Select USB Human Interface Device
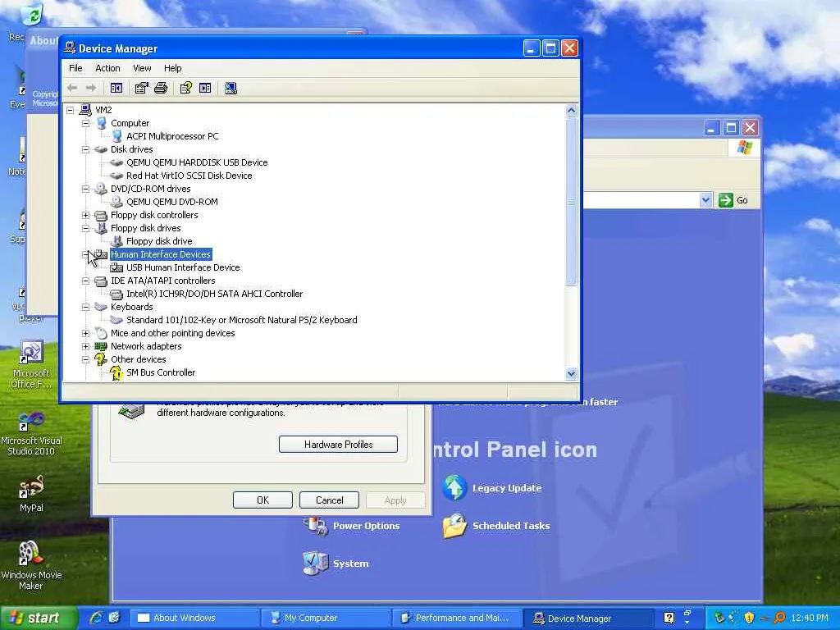Image resolution: width=840 pixels, height=630 pixels. click(x=183, y=267)
